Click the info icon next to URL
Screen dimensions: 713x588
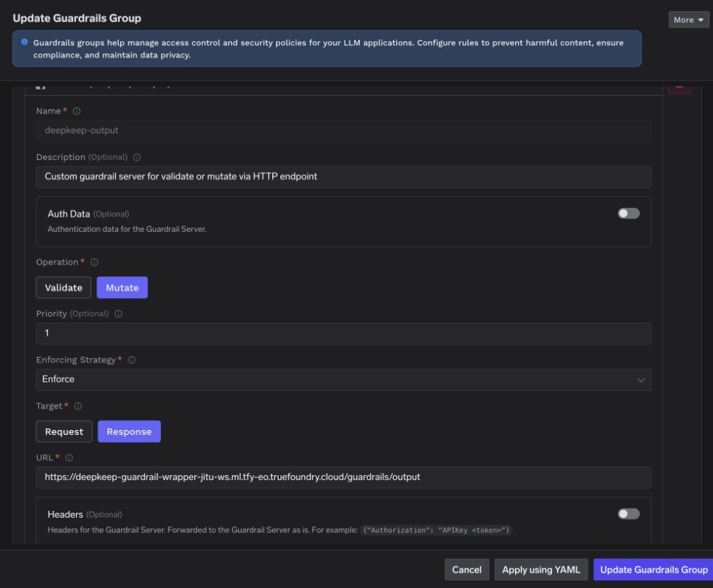69,458
